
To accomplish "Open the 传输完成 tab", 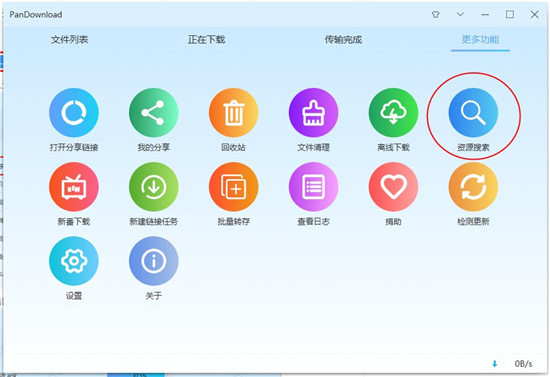I will (x=343, y=40).
